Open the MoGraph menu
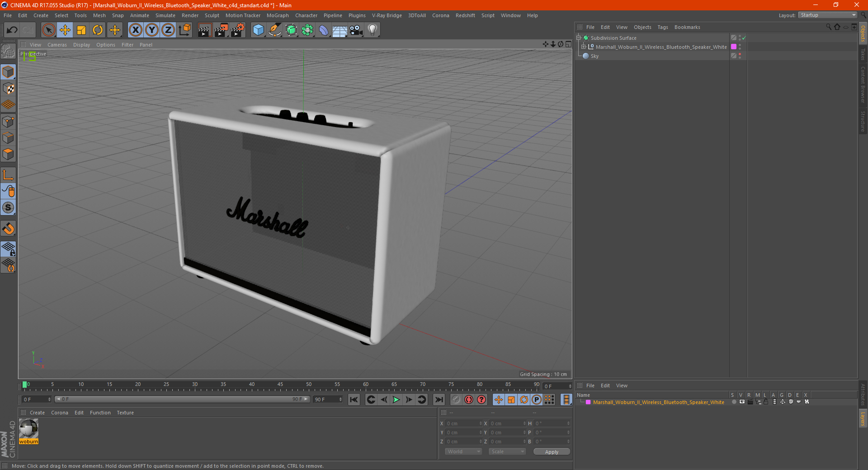868x470 pixels. pyautogui.click(x=278, y=15)
